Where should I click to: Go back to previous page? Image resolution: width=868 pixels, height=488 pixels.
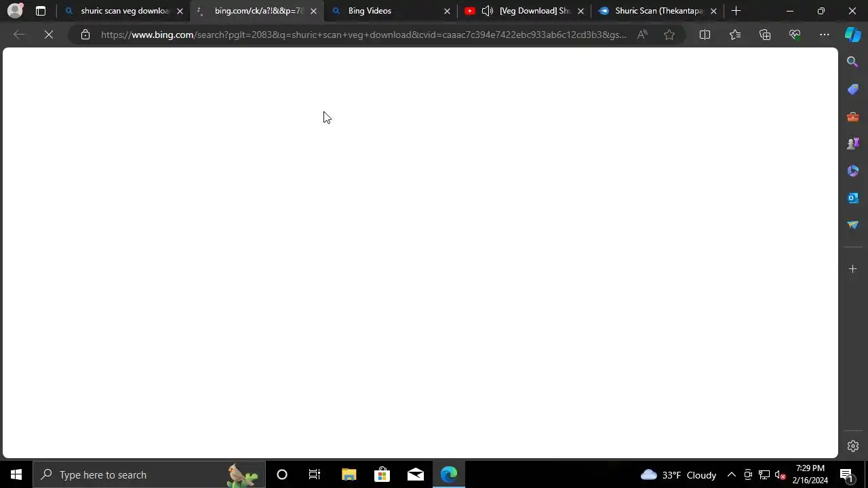[19, 35]
